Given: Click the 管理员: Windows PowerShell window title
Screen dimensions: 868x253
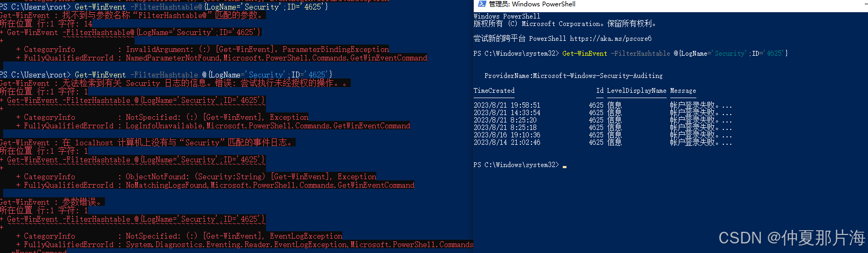Looking at the screenshot, I should tap(532, 4).
